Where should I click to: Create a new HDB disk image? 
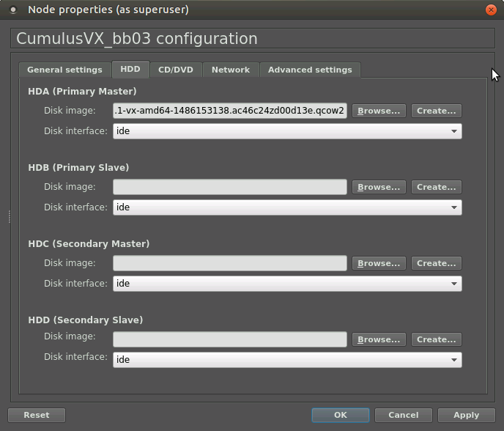tap(437, 187)
